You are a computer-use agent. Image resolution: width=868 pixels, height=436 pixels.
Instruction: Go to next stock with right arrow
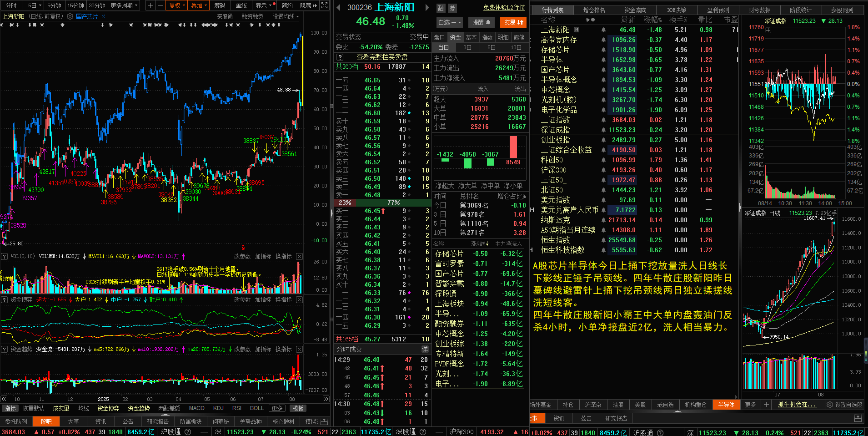[427, 7]
